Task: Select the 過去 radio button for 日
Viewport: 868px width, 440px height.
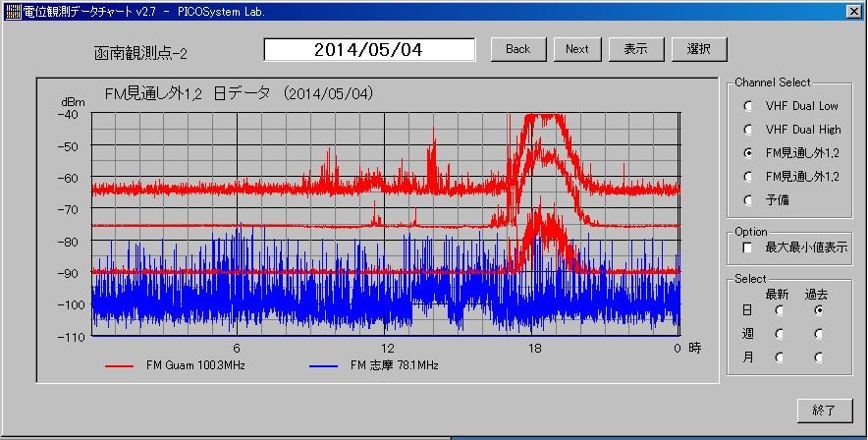Action: (817, 309)
